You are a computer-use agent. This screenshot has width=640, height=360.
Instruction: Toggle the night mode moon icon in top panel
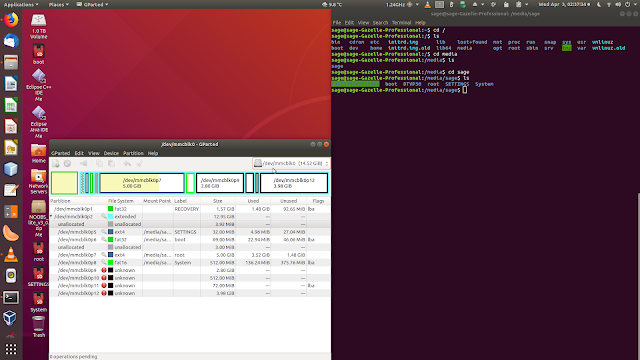599,4
